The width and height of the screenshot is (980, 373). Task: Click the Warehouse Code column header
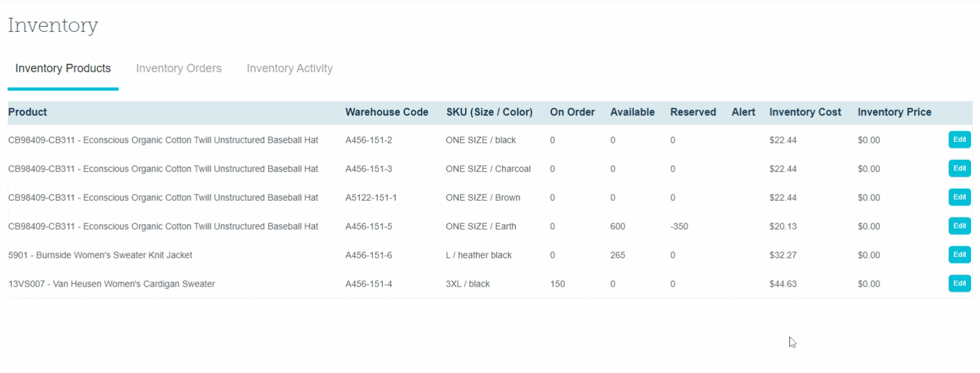tap(386, 112)
